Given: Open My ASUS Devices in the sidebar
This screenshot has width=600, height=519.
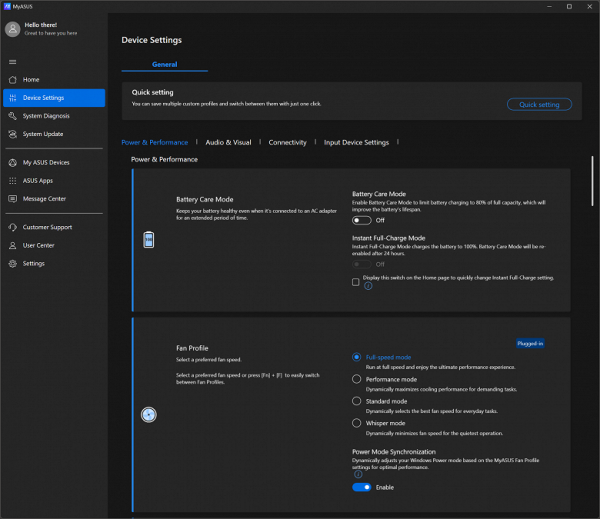Looking at the screenshot, I should click(x=46, y=162).
